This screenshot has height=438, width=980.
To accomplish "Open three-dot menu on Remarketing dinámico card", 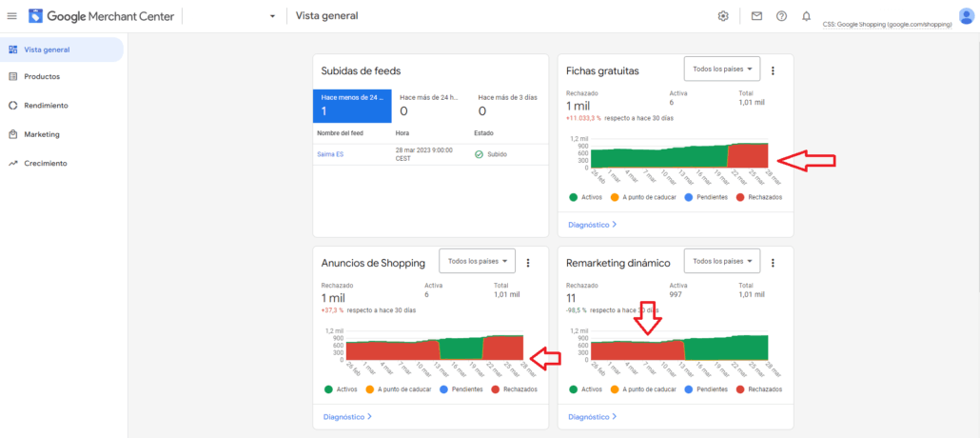I will click(773, 263).
